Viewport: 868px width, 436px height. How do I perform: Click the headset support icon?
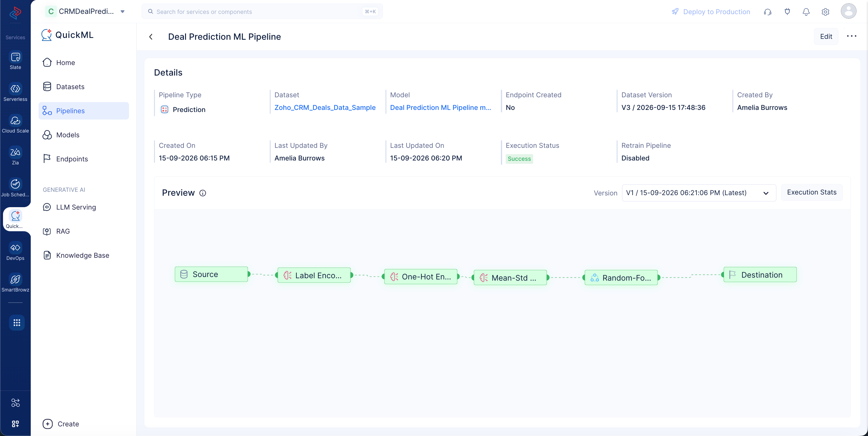tap(768, 12)
